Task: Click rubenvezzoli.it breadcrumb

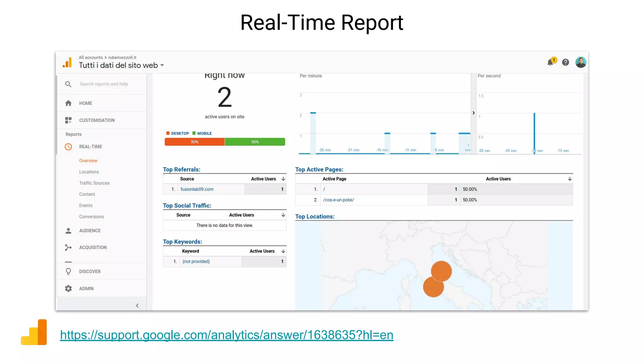Action: click(122, 58)
